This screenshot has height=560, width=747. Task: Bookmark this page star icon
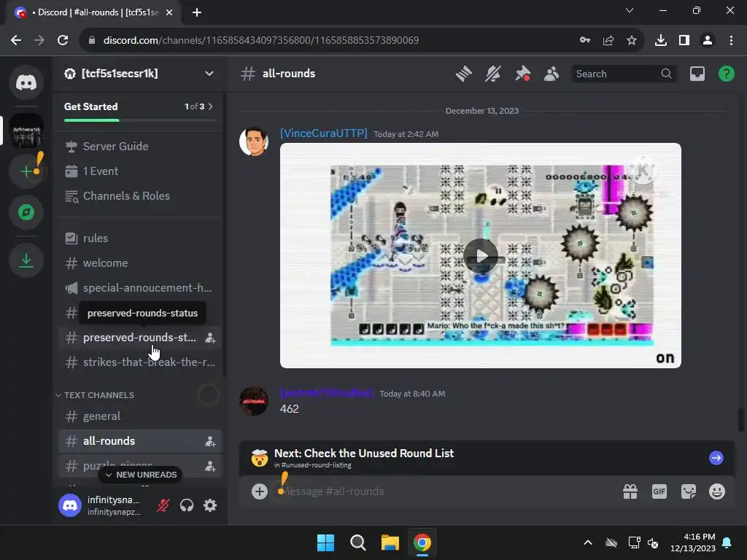632,41
